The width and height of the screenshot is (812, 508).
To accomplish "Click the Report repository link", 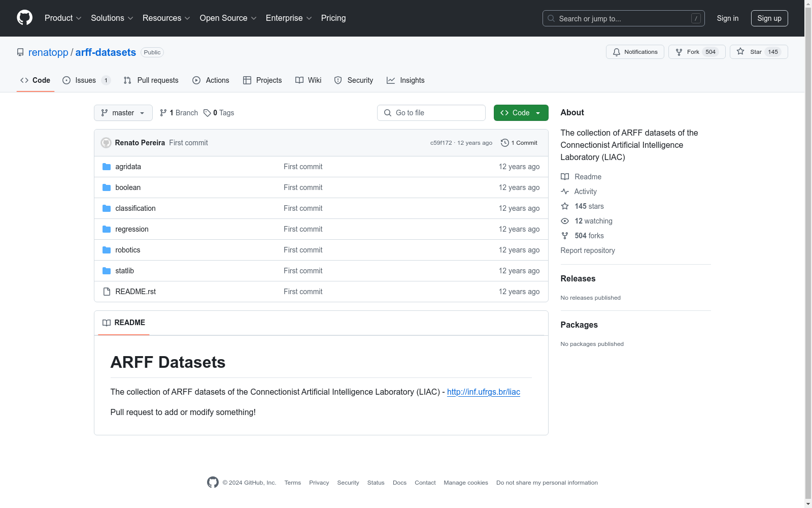I will (588, 250).
